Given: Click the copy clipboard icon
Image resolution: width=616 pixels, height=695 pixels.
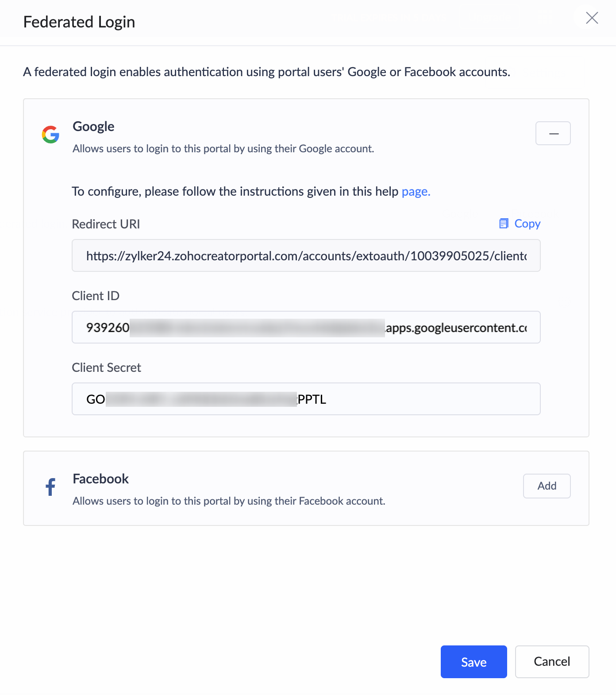Looking at the screenshot, I should [x=504, y=224].
